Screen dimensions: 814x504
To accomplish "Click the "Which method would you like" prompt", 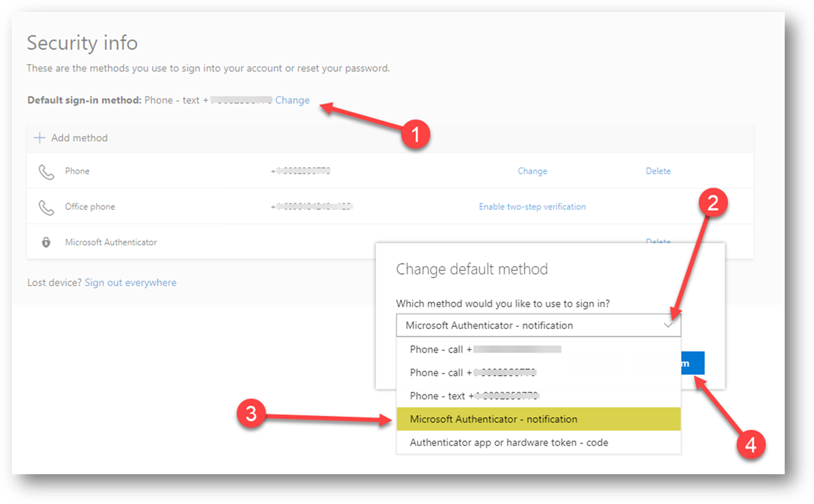I will point(503,304).
